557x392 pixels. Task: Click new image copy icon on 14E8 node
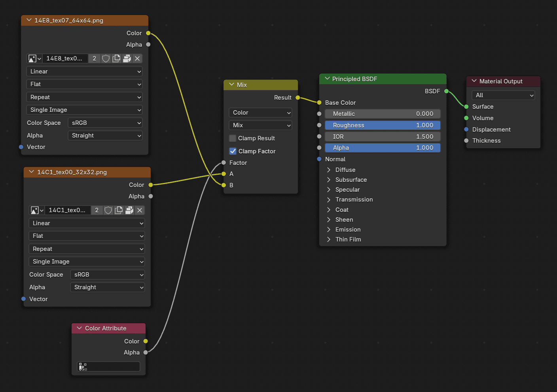point(116,58)
